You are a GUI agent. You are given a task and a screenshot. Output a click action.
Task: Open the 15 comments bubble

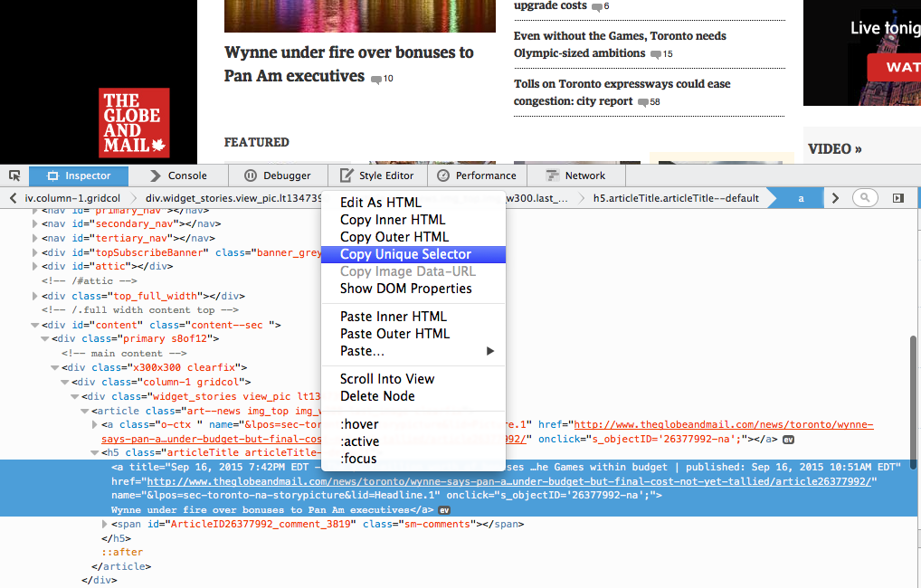click(x=661, y=54)
